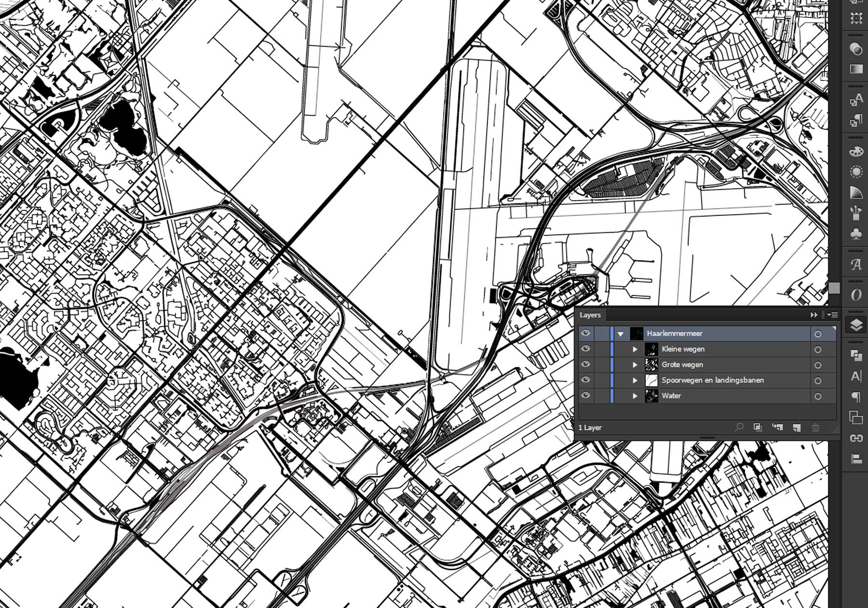
Task: Open the Character panel icon
Action: [856, 376]
